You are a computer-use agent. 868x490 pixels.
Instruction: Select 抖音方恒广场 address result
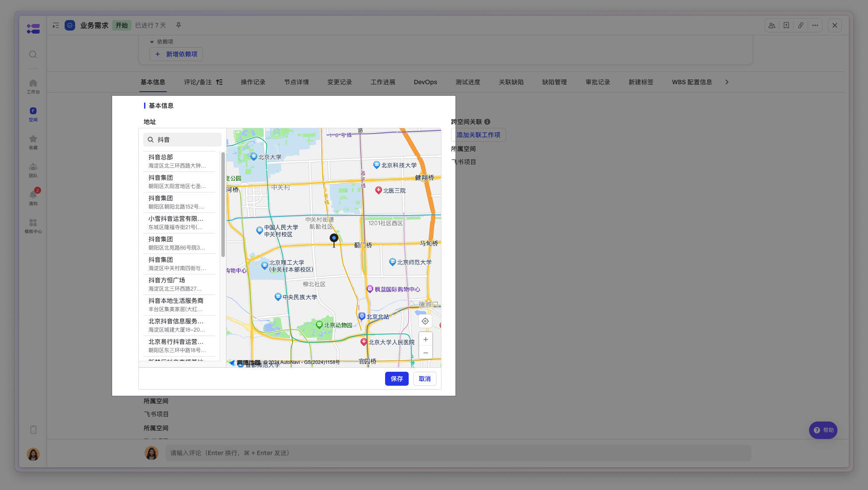179,284
